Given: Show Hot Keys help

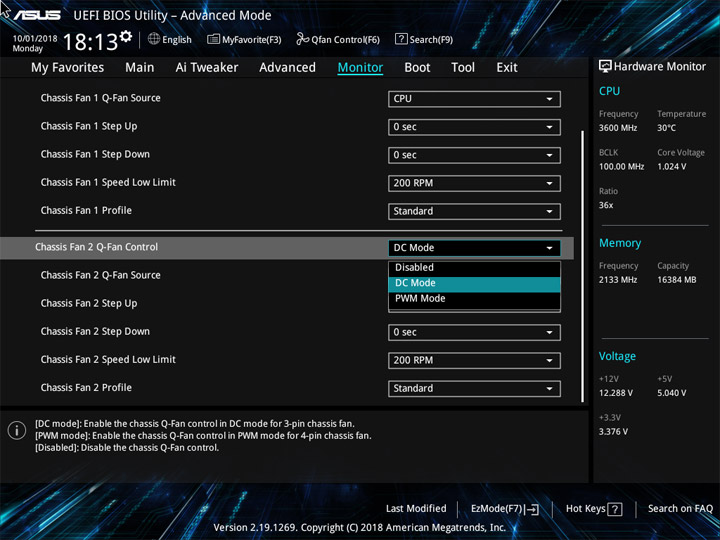Looking at the screenshot, I should click(x=594, y=509).
